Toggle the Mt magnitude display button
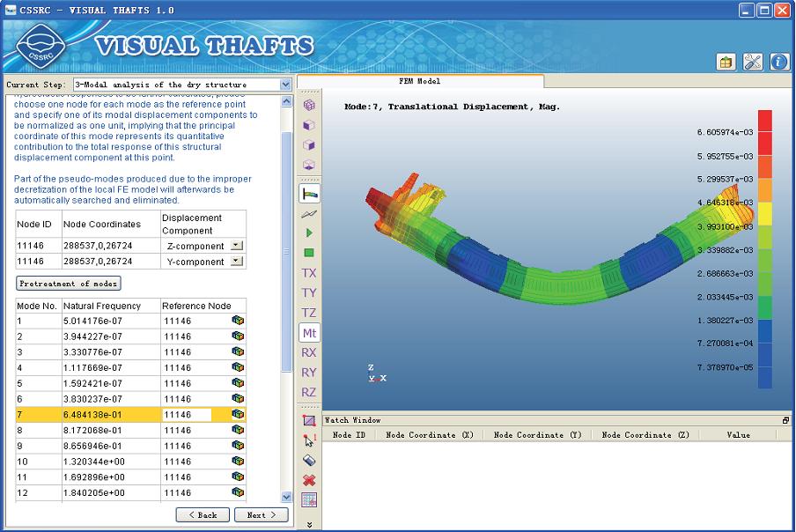Viewport: 796px width, 532px height. [x=309, y=333]
